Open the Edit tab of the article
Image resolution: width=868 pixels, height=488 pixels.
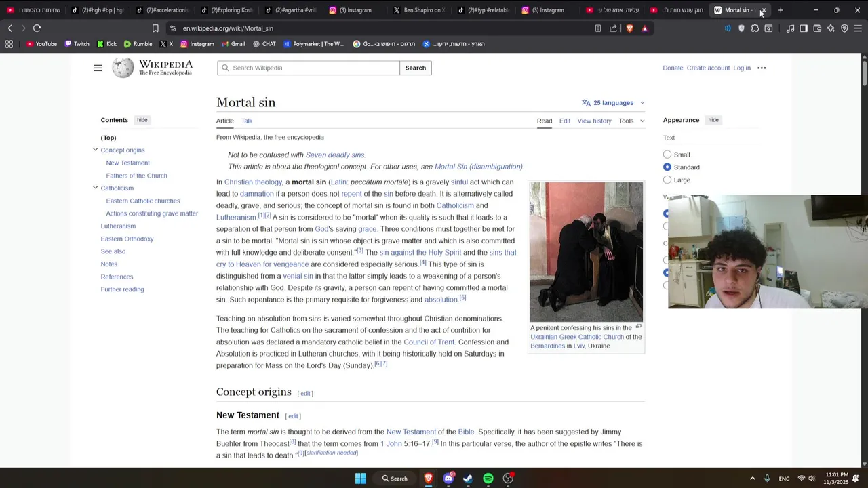click(565, 121)
